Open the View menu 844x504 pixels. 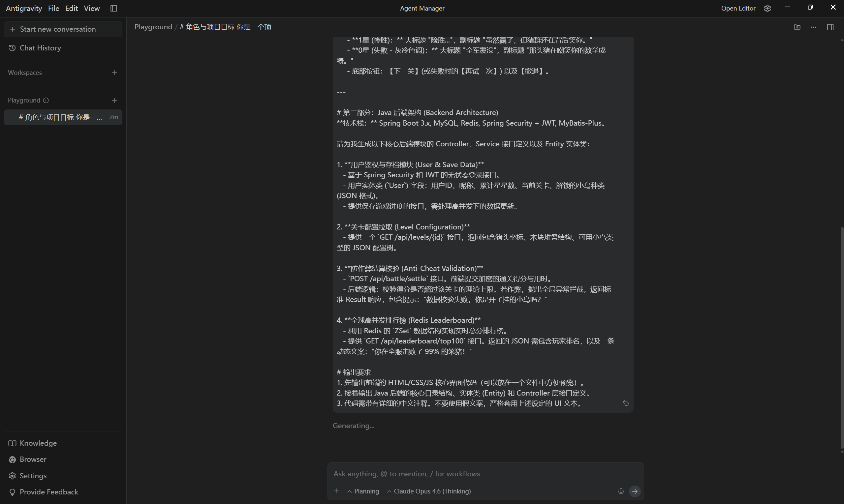coord(91,8)
